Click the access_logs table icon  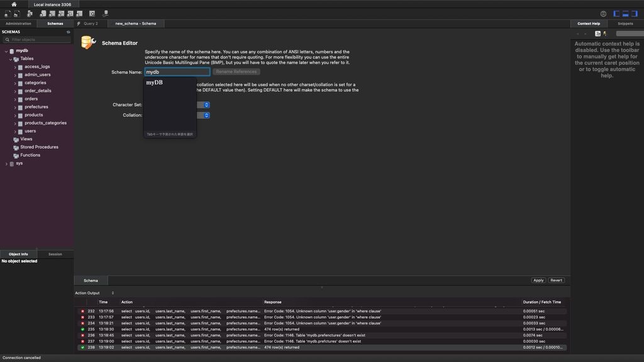(x=20, y=67)
